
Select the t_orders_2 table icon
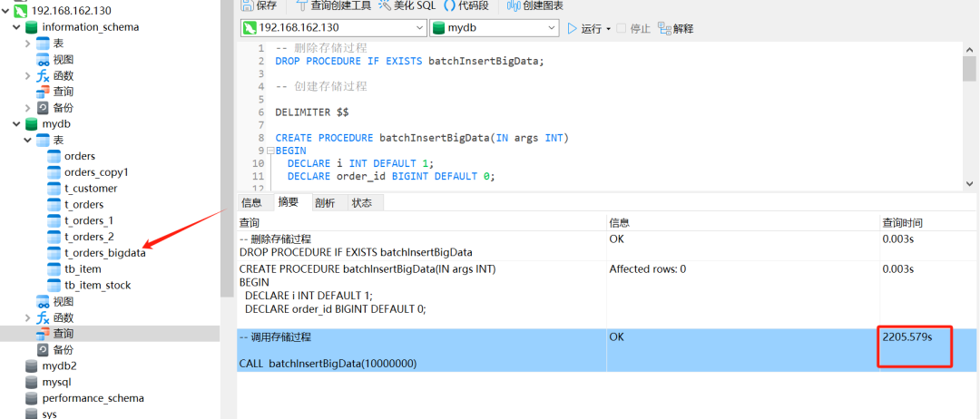54,237
